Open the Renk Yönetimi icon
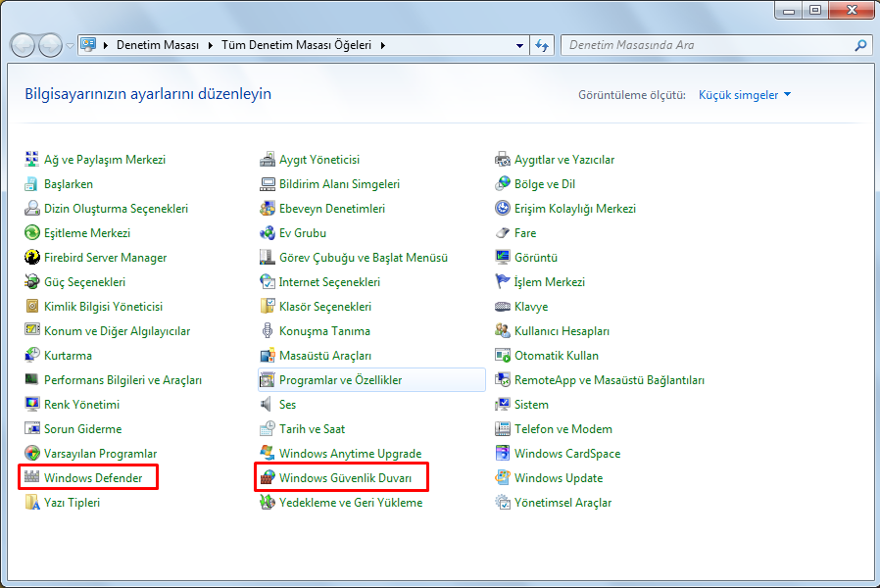The height and width of the screenshot is (588, 880). [x=32, y=404]
